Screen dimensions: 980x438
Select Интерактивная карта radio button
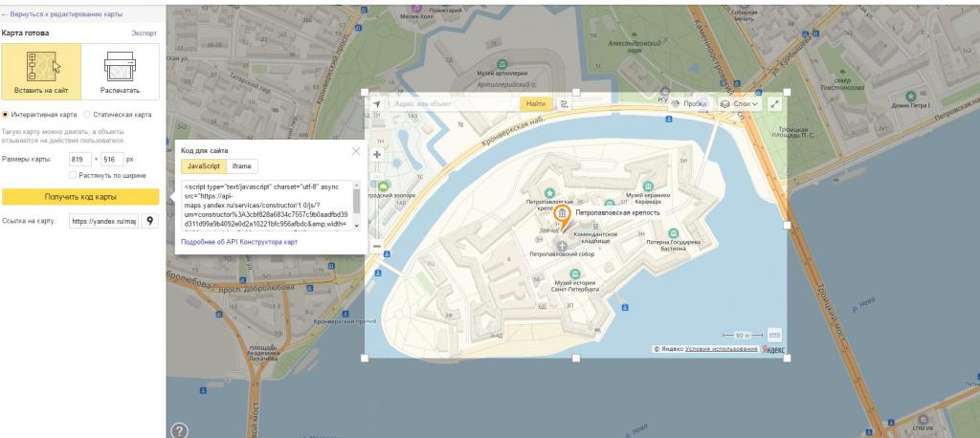pyautogui.click(x=6, y=115)
